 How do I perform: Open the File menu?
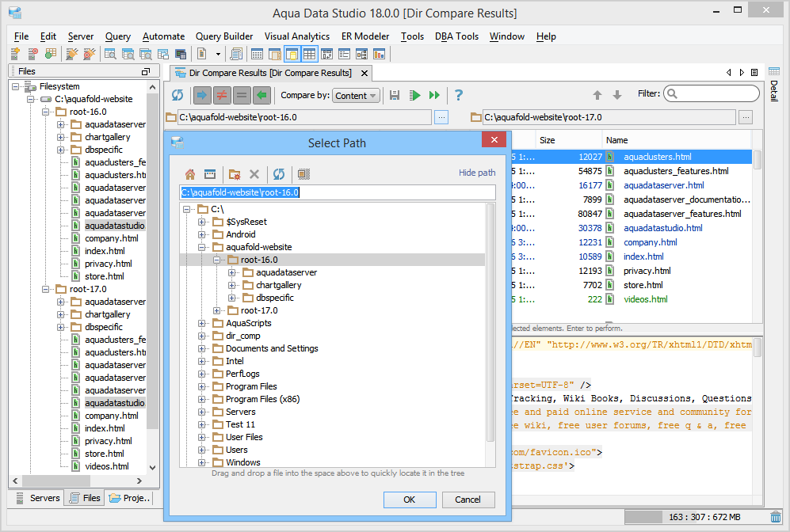(21, 36)
